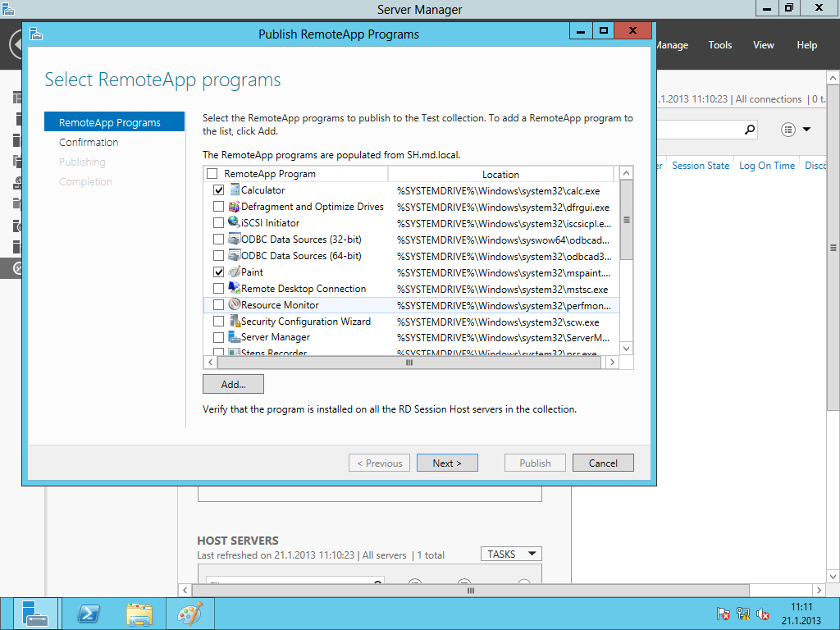Uncheck the Calculator checkbox
The width and height of the screenshot is (840, 630).
point(218,190)
